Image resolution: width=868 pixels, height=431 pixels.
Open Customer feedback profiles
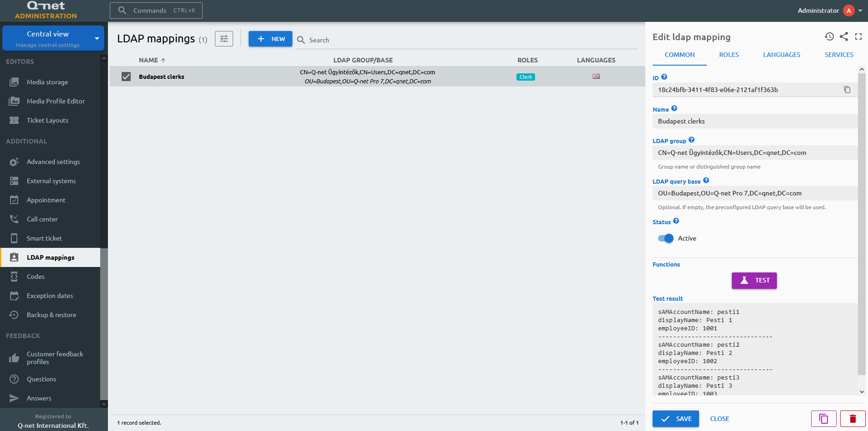[x=50, y=358]
